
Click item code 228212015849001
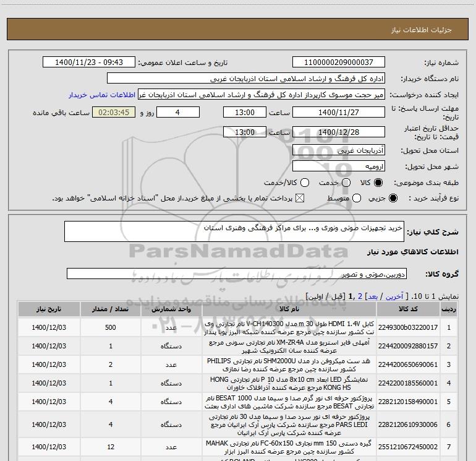[x=408, y=402]
